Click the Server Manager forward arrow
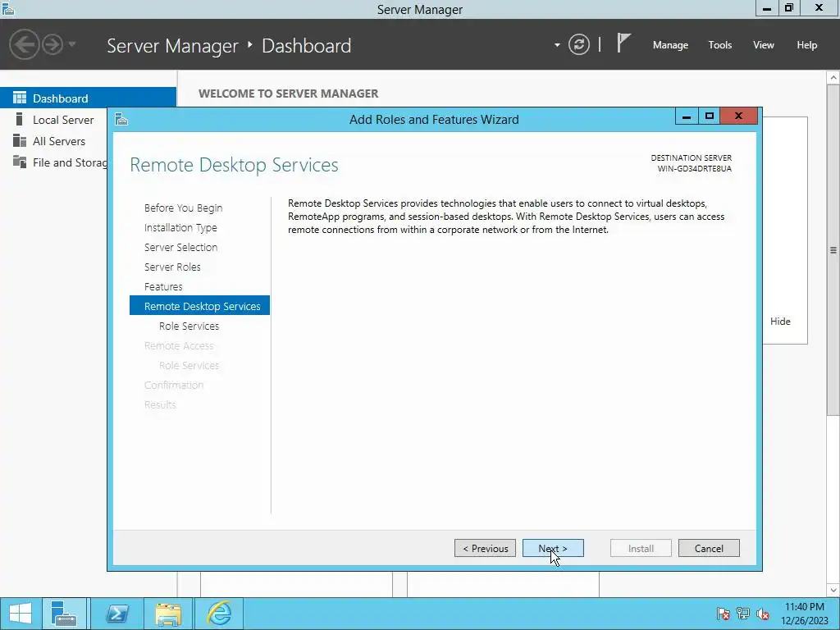The image size is (840, 630). coord(52,44)
